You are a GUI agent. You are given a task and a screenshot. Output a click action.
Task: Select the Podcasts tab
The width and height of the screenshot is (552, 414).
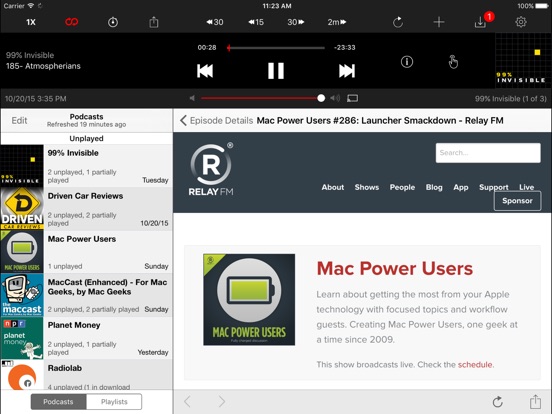coord(58,402)
